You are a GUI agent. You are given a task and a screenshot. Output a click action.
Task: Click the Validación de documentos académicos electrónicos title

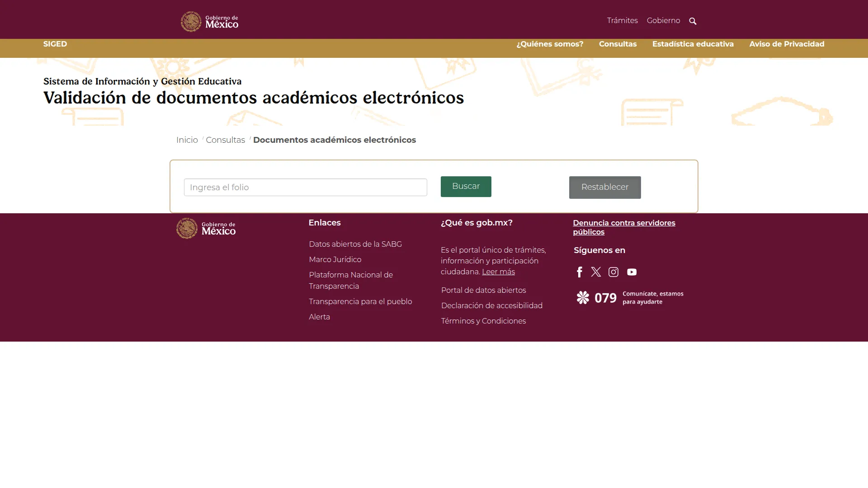click(x=254, y=98)
